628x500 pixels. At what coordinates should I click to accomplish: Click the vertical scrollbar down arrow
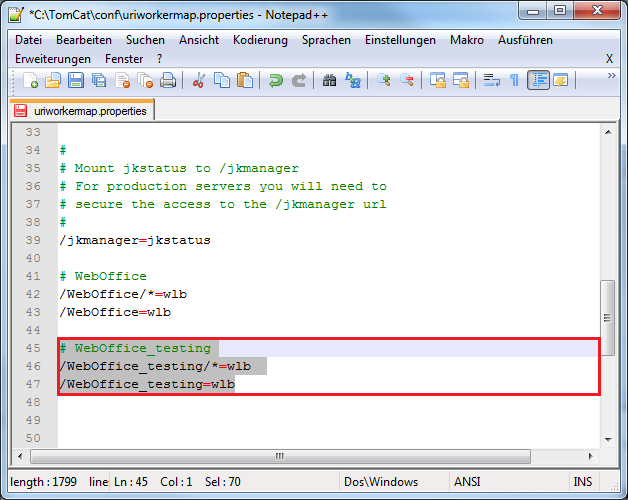tap(608, 440)
